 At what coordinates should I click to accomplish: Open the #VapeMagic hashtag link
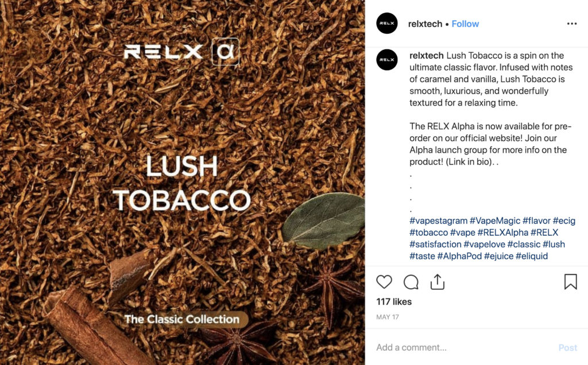tap(495, 221)
